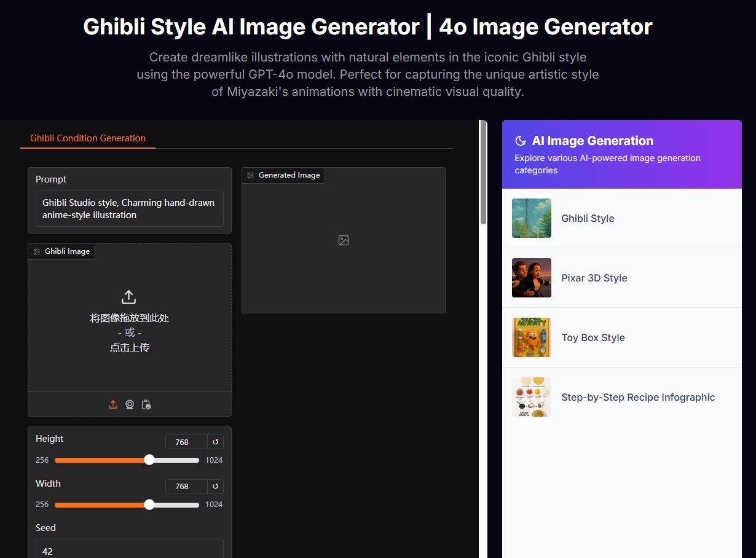Click the paste from clipboard icon
The height and width of the screenshot is (558, 756).
146,404
